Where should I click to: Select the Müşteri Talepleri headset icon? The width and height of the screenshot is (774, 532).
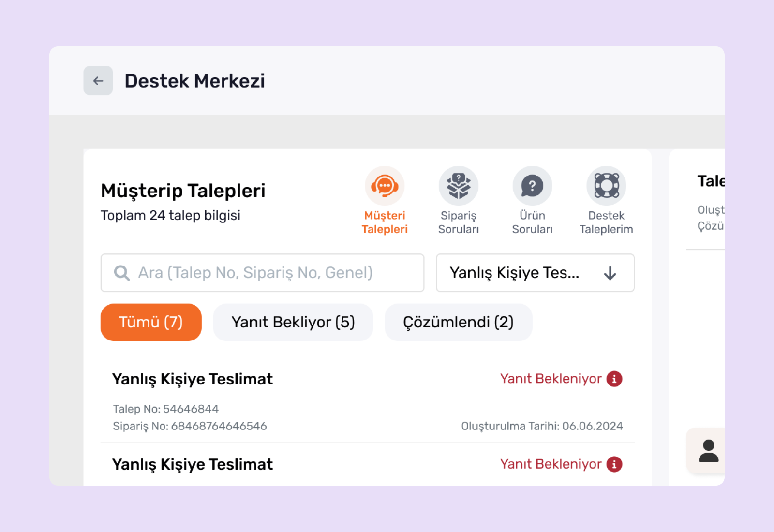pos(384,185)
